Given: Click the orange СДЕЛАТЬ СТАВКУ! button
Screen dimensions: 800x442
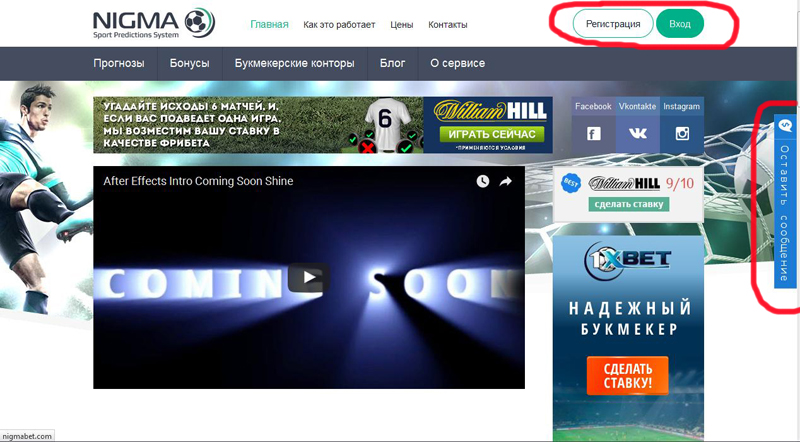Looking at the screenshot, I should 628,376.
